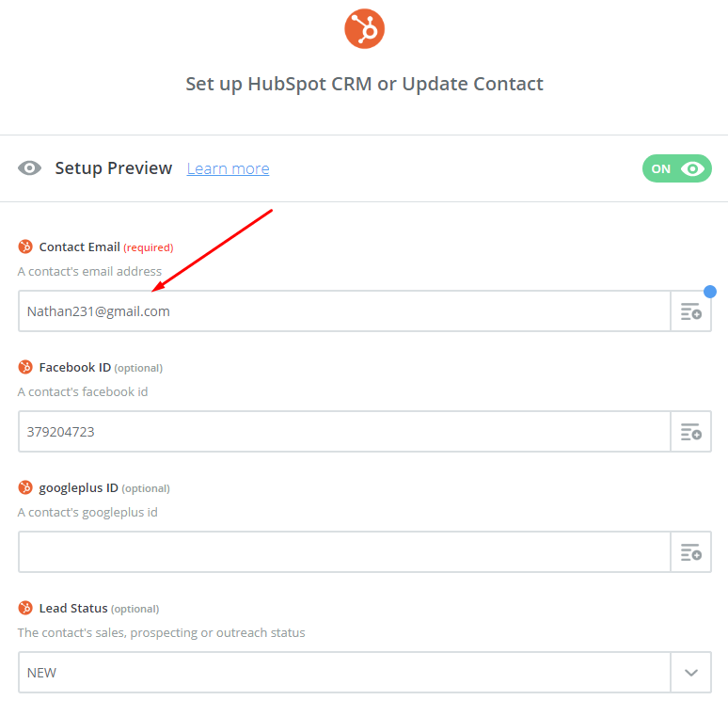Click the blue dot indicator on Contact Email

710,292
